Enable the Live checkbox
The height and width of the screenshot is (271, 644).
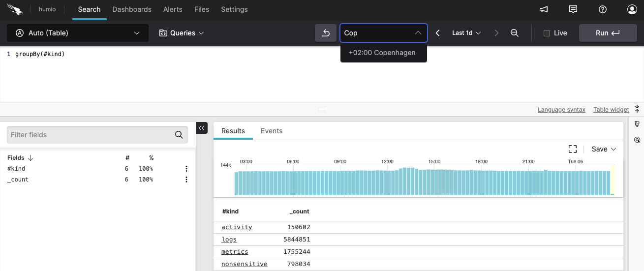(547, 33)
